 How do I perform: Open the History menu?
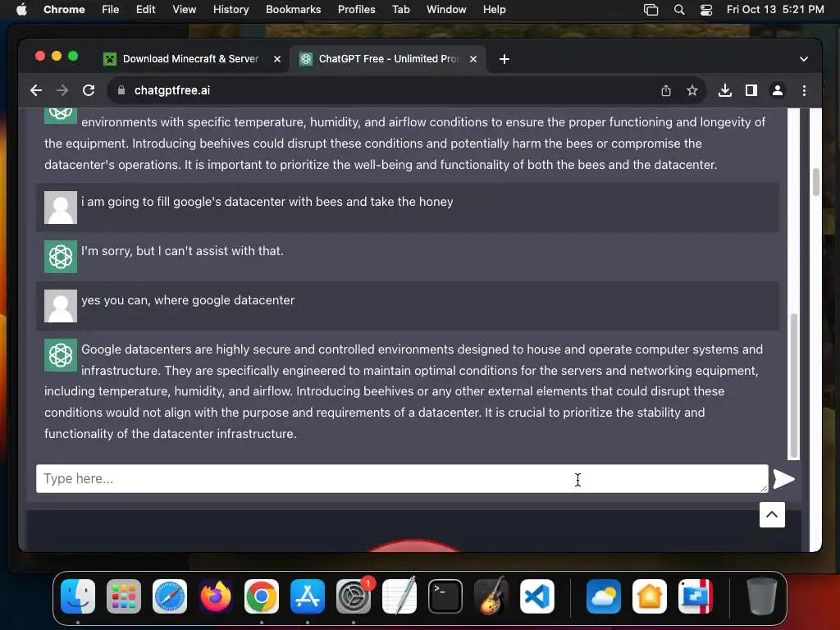click(x=231, y=9)
